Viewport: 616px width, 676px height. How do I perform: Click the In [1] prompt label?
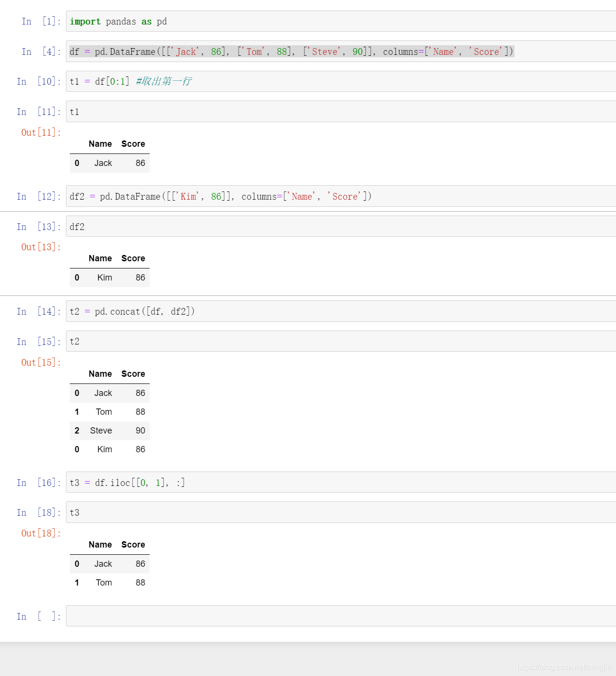coord(41,21)
